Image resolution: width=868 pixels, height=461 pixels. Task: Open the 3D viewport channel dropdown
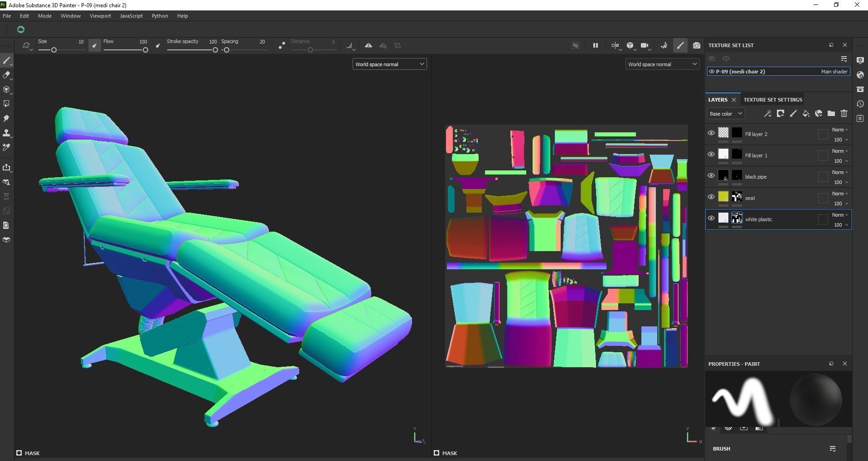point(389,64)
